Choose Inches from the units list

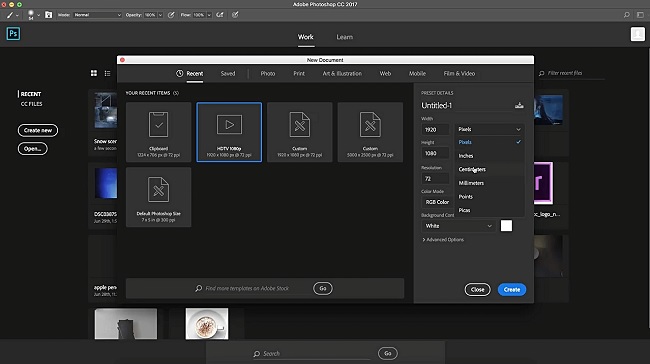[489, 156]
